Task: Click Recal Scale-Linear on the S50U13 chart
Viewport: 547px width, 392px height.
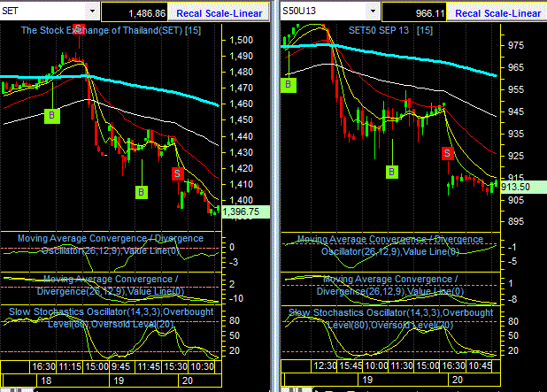Action: pos(497,13)
